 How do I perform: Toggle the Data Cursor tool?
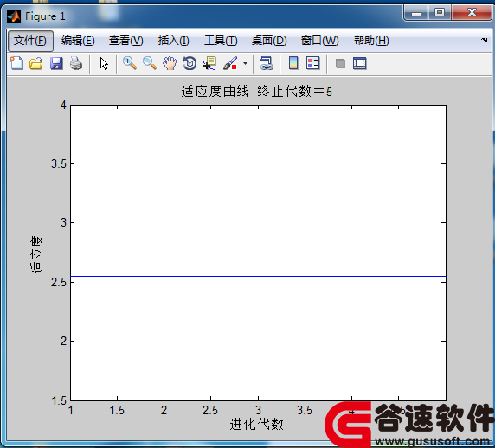tap(209, 63)
